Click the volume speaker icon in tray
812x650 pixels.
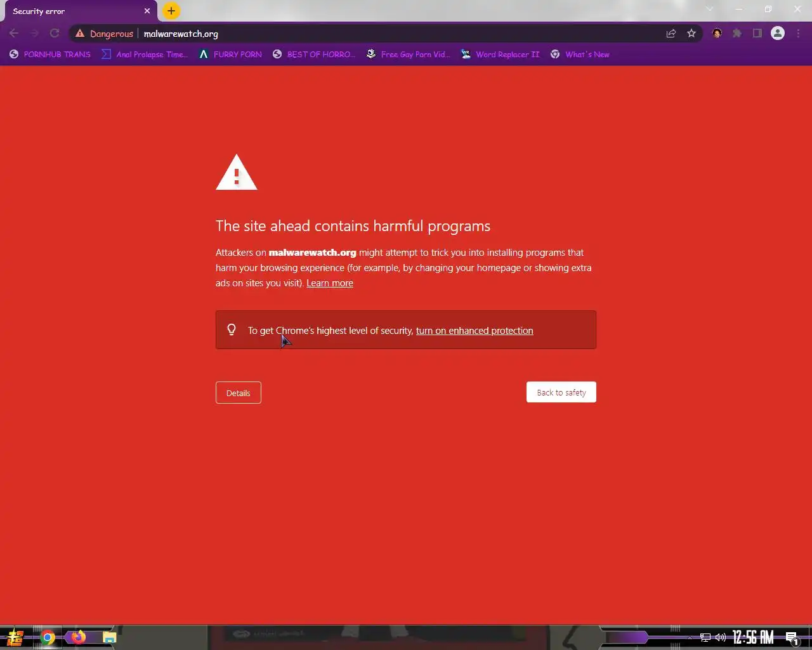click(721, 637)
